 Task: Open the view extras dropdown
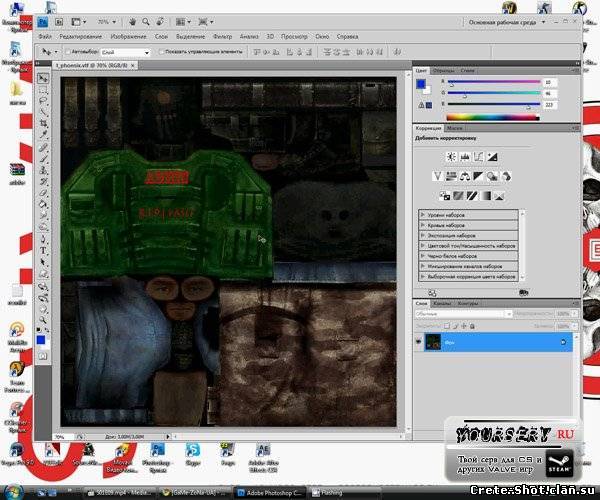(x=79, y=22)
